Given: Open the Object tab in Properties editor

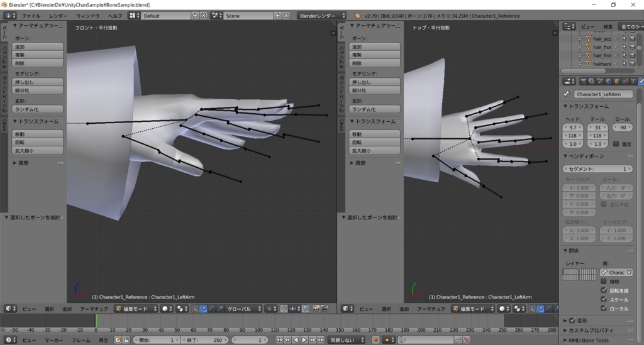Looking at the screenshot, I should click(x=617, y=81).
